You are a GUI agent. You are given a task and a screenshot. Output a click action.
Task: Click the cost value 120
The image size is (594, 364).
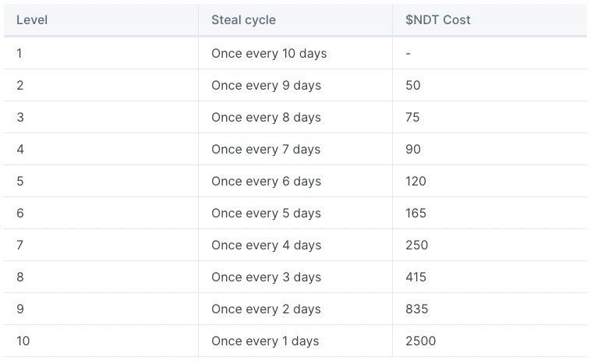pyautogui.click(x=415, y=181)
